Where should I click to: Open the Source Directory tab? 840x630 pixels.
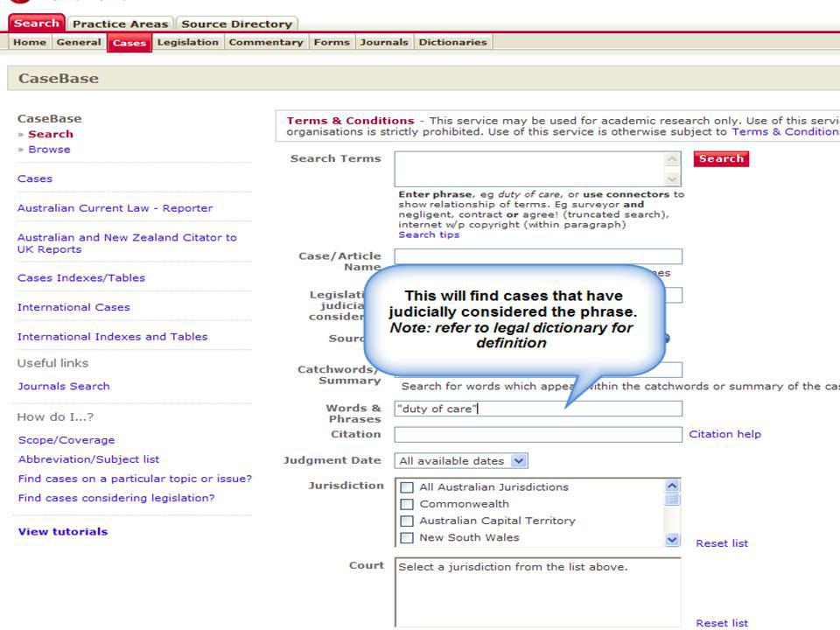[237, 24]
